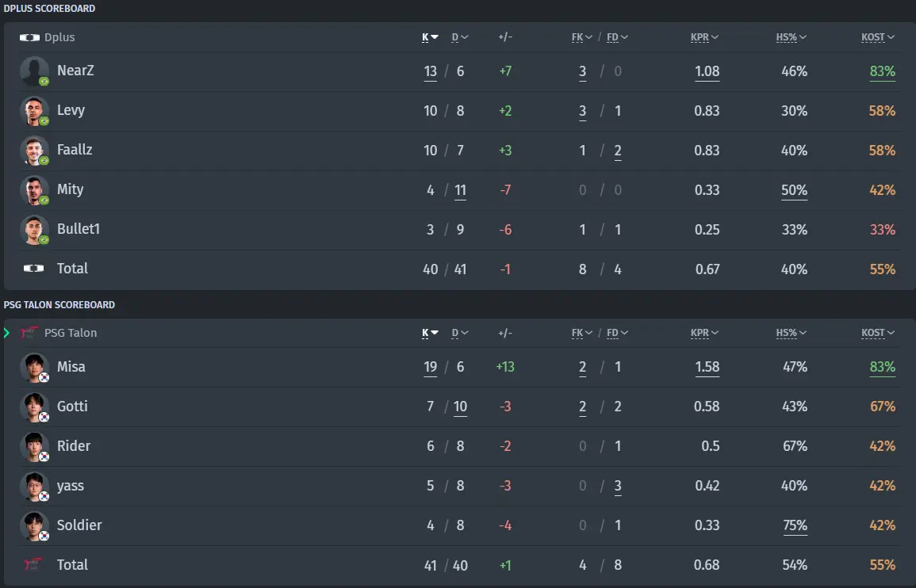Open Faallz player profile link
This screenshot has width=916, height=588.
(75, 150)
